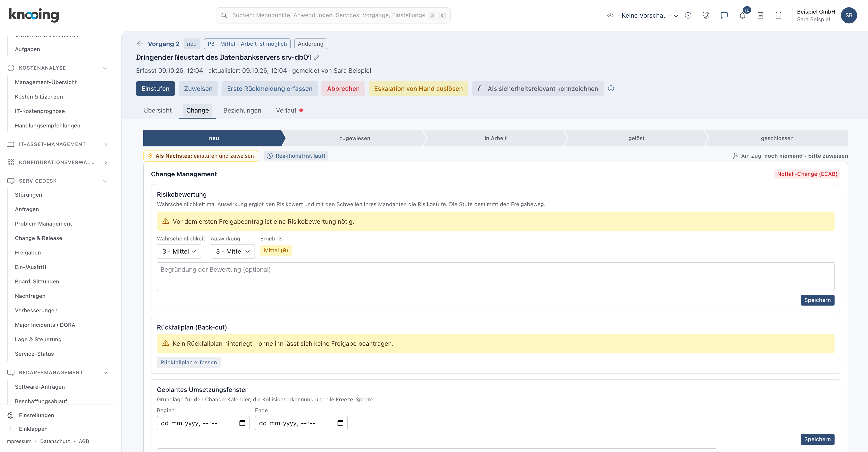Switch to the Verlauf tab
Image resolution: width=868 pixels, height=452 pixels.
289,111
